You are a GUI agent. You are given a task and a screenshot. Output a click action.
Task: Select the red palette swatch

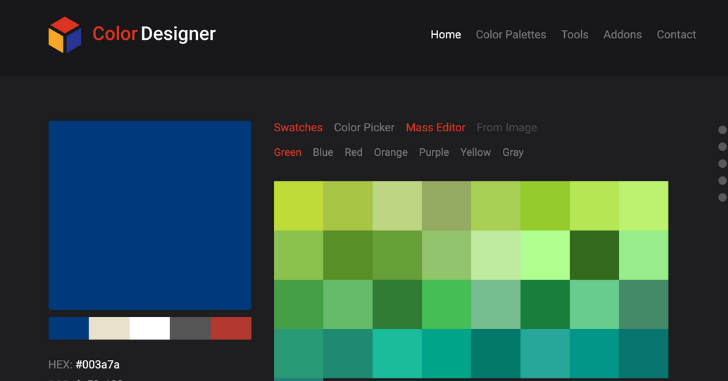tap(231, 329)
